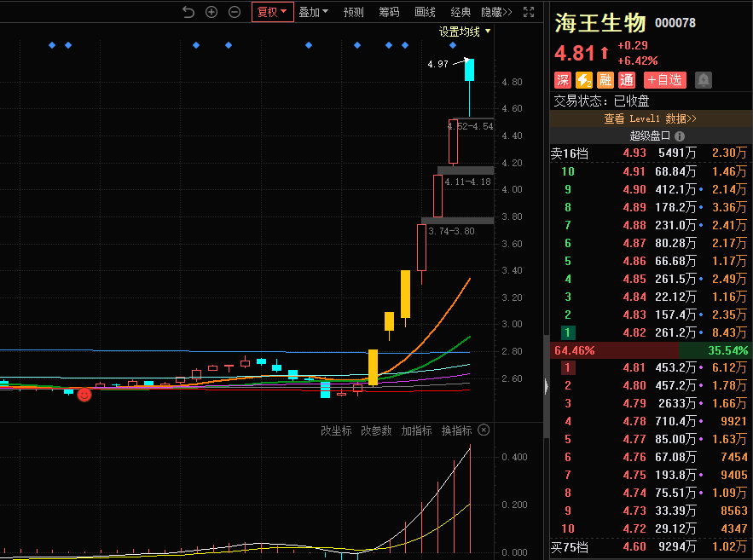Toggle the 融 margin trading badge

(605, 79)
